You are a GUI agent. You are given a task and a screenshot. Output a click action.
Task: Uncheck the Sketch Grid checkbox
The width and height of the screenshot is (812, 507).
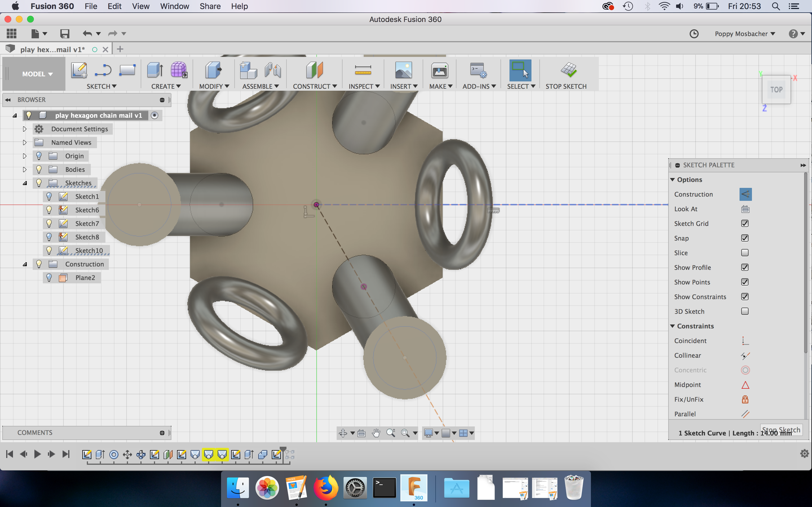click(x=745, y=223)
